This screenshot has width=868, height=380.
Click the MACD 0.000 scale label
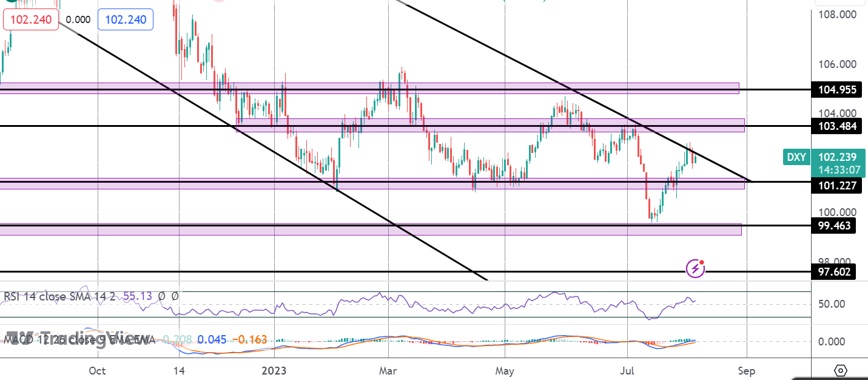click(832, 341)
